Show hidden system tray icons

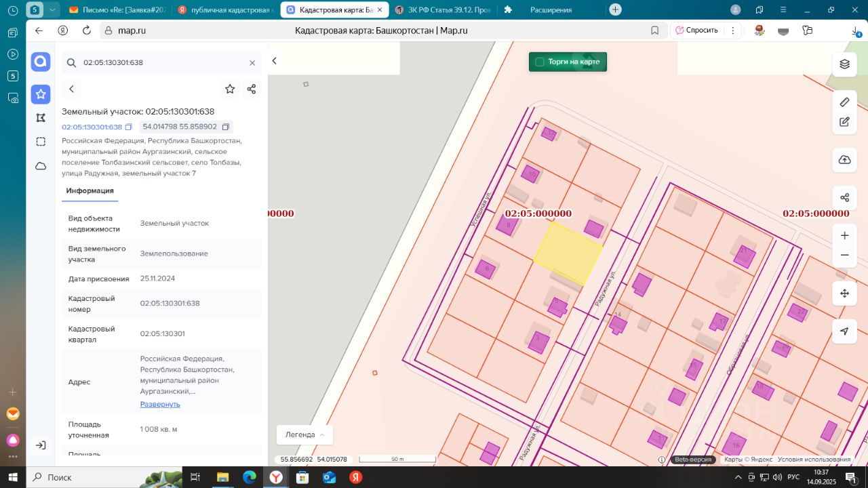[x=739, y=477]
